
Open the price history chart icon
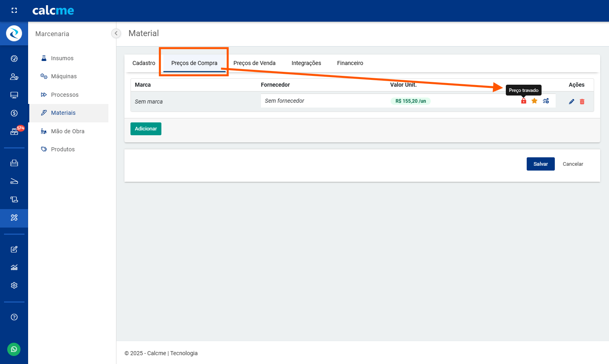pos(546,101)
